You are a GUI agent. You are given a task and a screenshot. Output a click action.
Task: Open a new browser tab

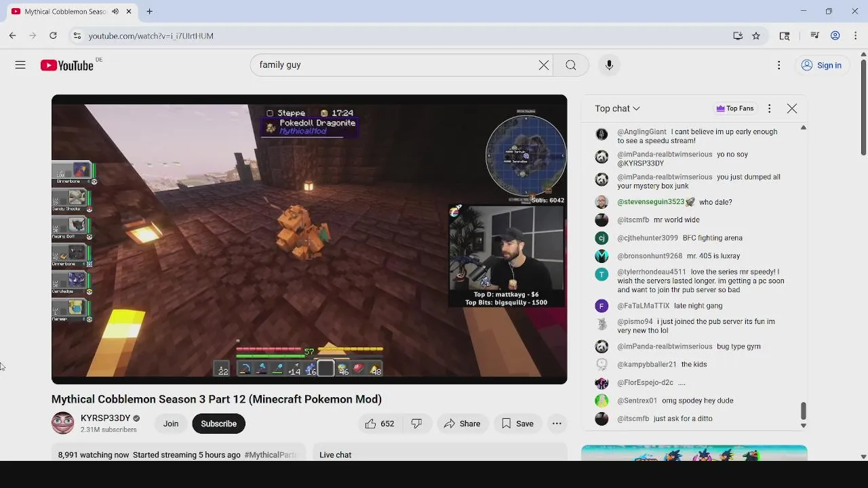(149, 12)
